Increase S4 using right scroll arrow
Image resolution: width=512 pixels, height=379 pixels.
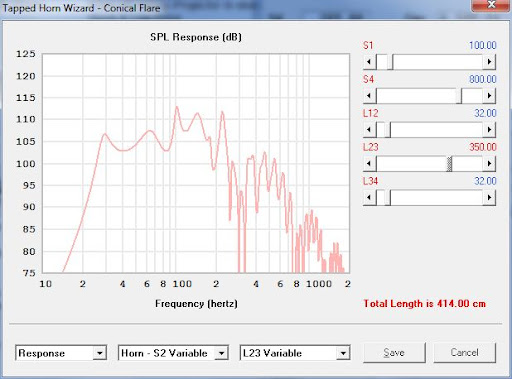click(489, 96)
